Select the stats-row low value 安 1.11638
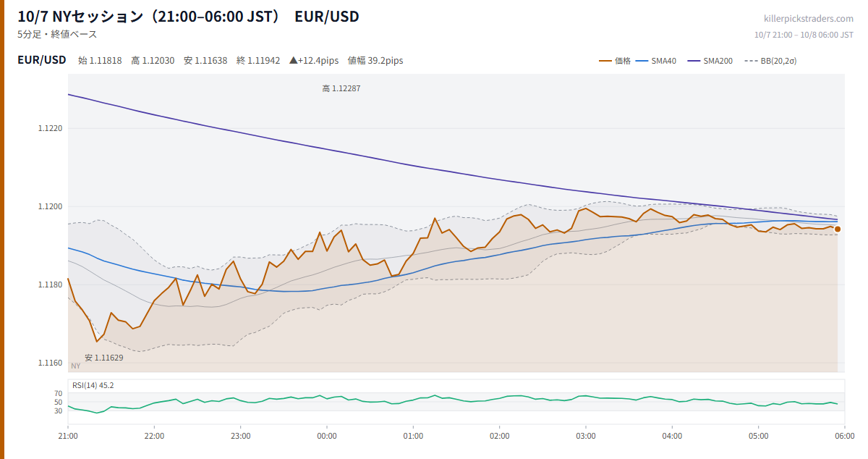Image resolution: width=868 pixels, height=459 pixels. click(205, 61)
